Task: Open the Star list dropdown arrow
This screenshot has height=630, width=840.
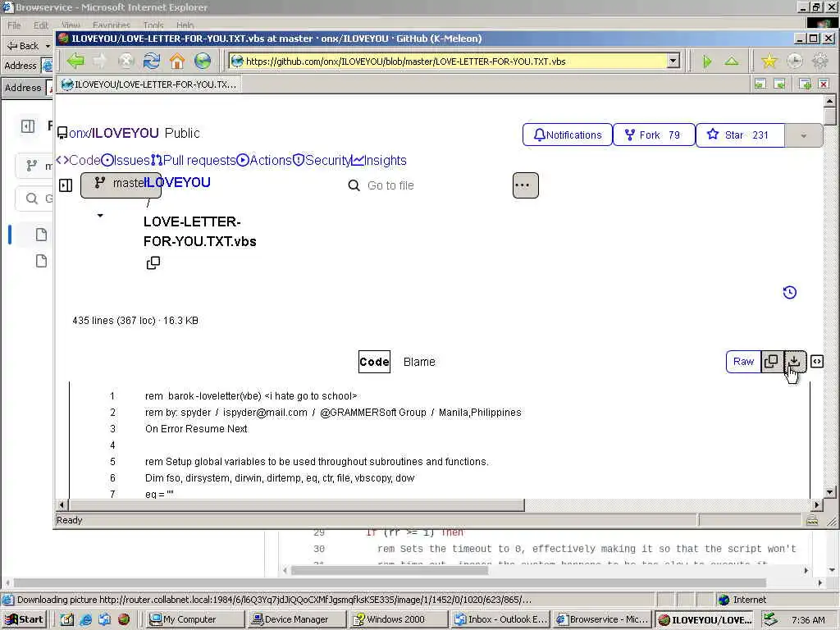Action: [804, 135]
